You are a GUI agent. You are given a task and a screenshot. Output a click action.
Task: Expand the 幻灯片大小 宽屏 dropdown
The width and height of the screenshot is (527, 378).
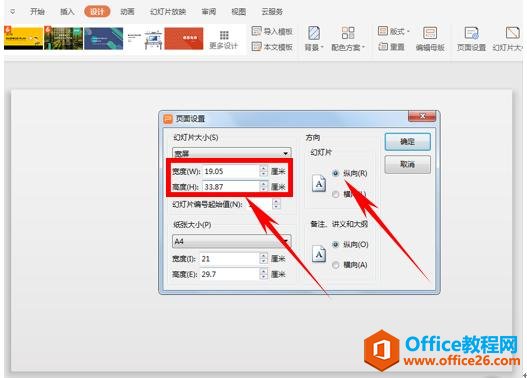[232, 153]
